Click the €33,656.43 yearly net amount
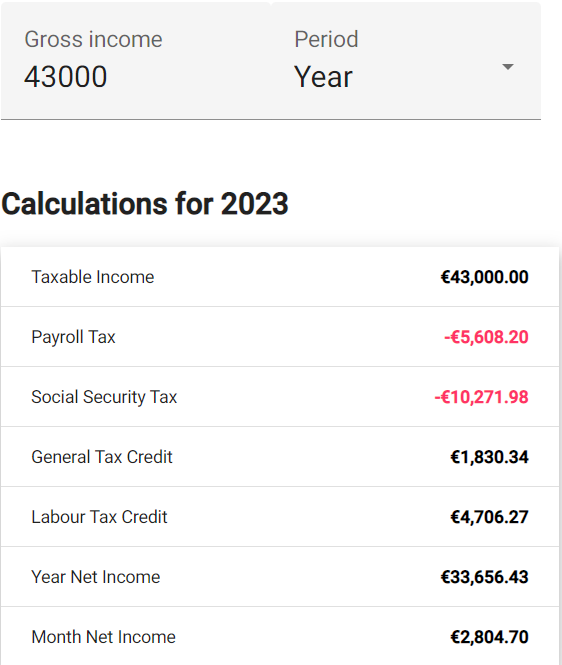Viewport: 562px width, 665px height. (x=484, y=577)
